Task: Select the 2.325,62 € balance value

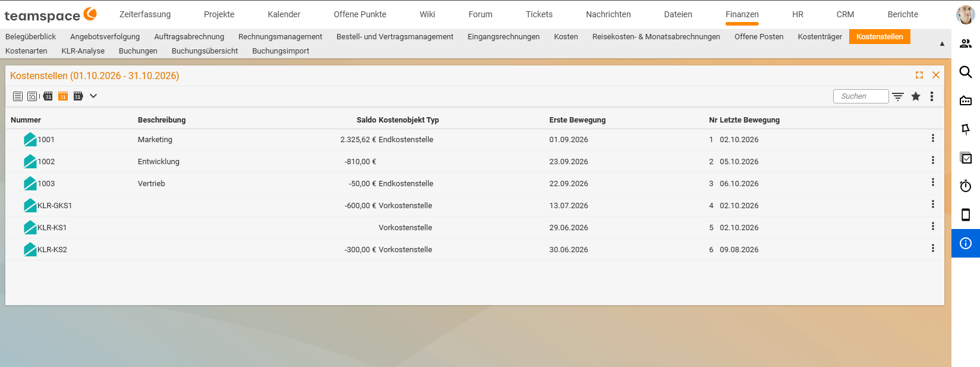Action: (358, 140)
